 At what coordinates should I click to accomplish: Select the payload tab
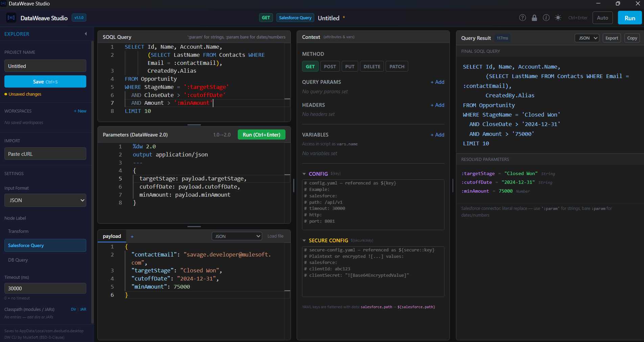pos(112,236)
